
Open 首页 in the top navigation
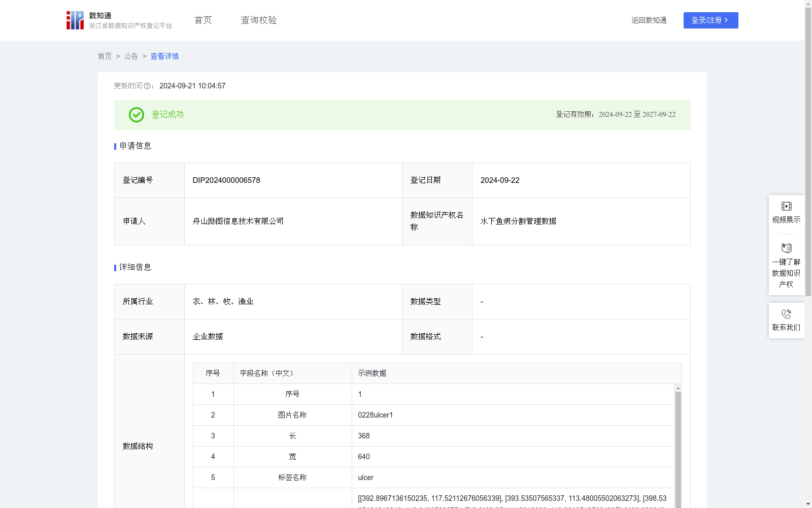click(x=202, y=20)
